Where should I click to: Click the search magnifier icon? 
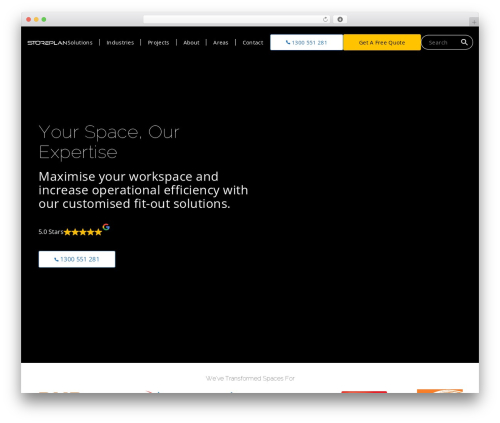coord(464,42)
